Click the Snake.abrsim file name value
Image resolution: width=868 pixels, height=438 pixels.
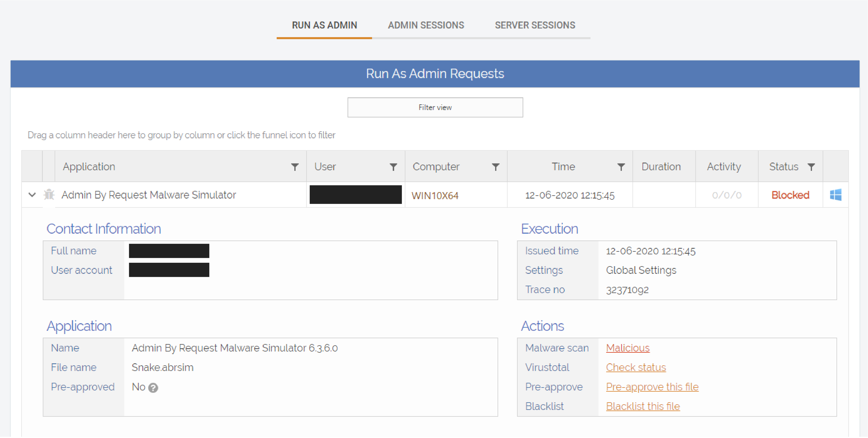click(162, 368)
